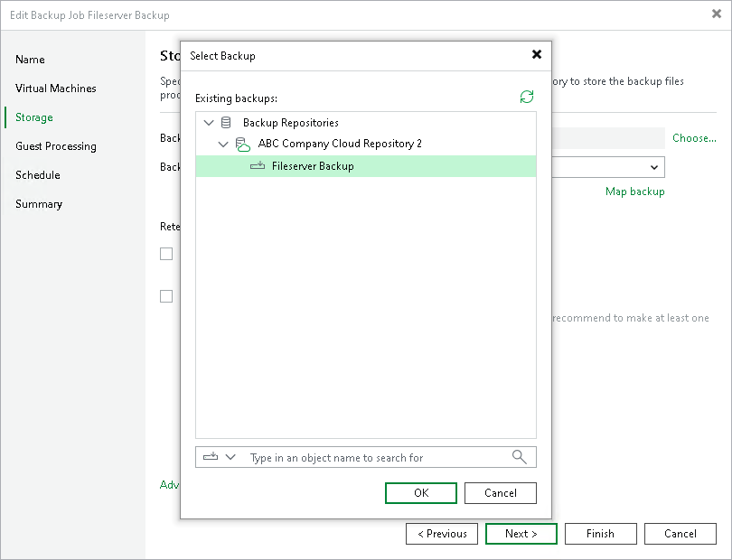Viewport: 732px width, 560px height.
Task: Open the Schedule step
Action: point(37,175)
